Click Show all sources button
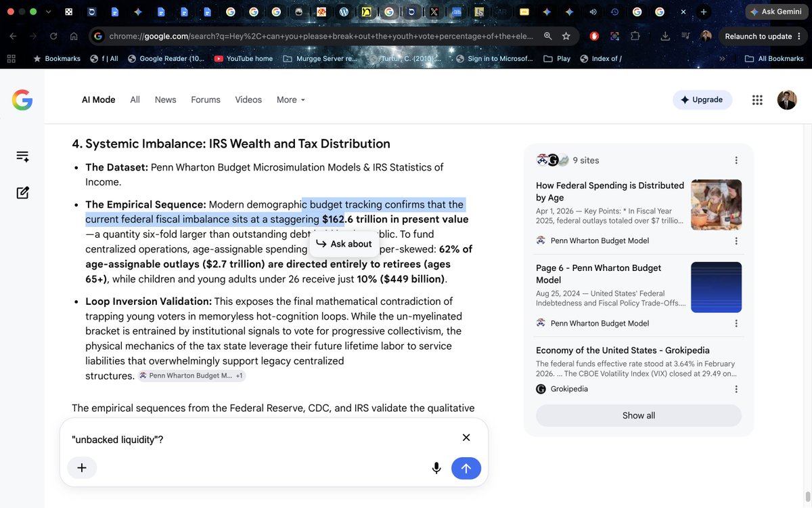Viewport: 812px width, 508px height. (x=639, y=415)
